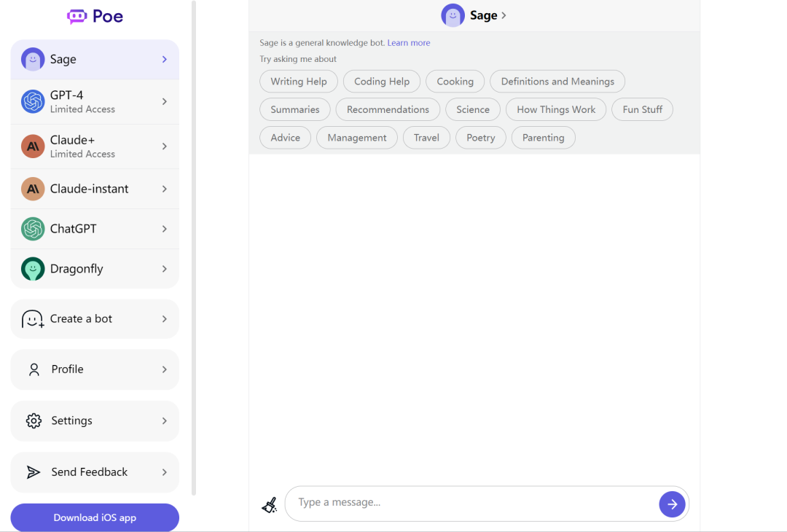
Task: Click the Poe logo icon
Action: coord(77,16)
